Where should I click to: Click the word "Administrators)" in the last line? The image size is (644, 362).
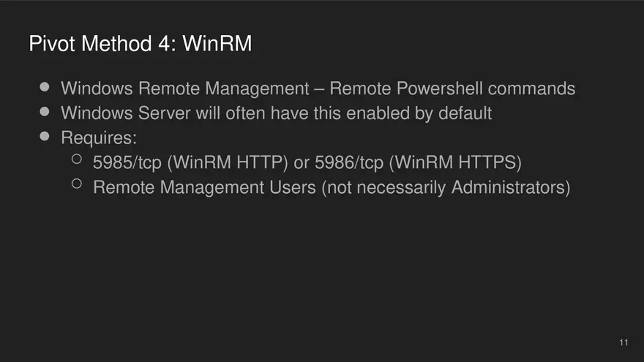coord(511,187)
